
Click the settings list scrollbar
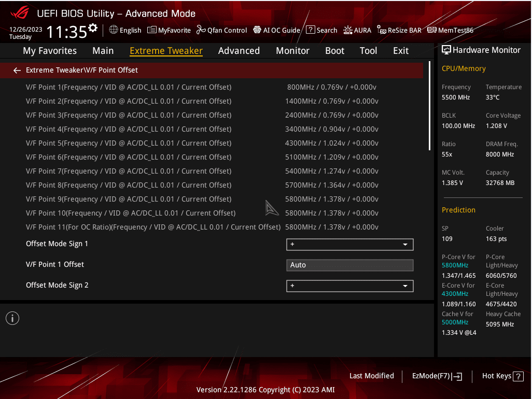click(x=429, y=106)
